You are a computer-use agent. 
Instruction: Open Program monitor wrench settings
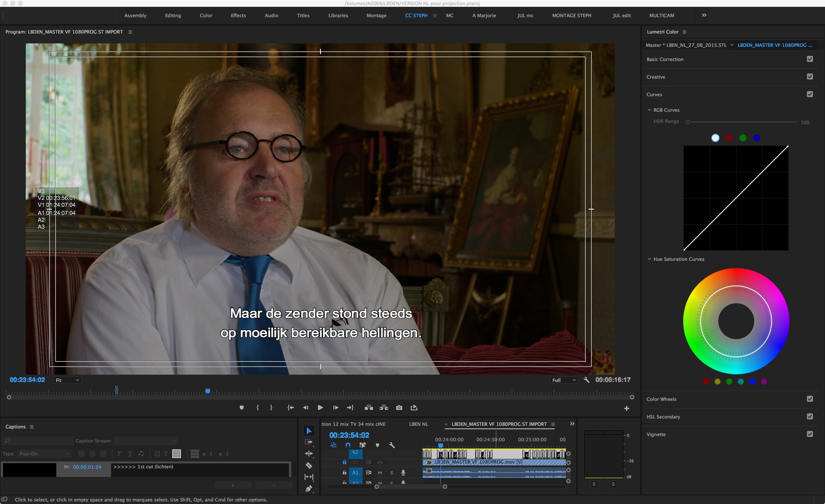(x=587, y=380)
